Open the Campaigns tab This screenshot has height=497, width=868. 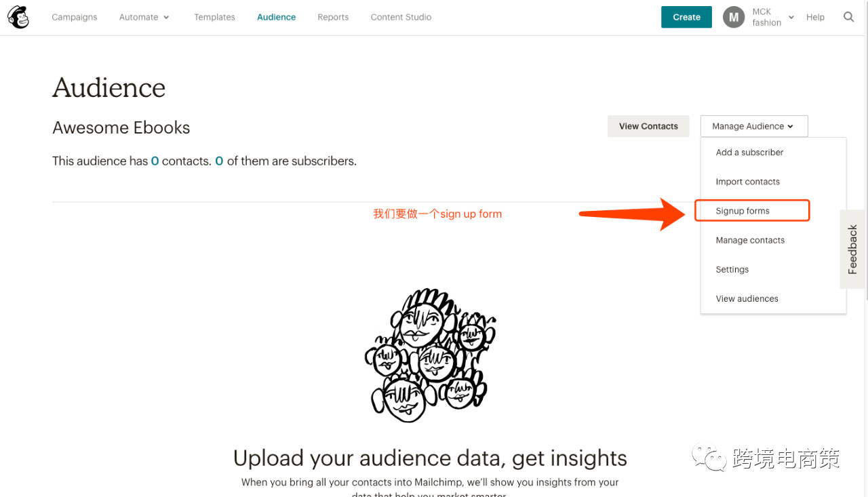[75, 17]
